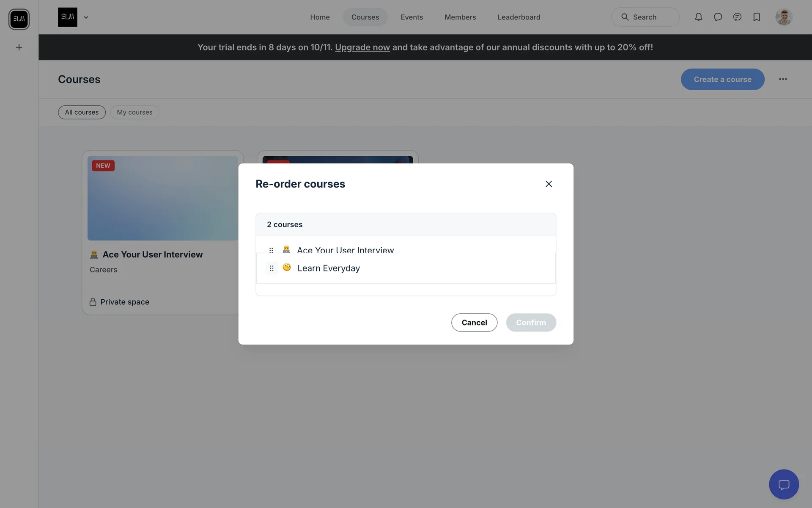Open the live chat support bubble
The image size is (812, 508).
coord(784,484)
